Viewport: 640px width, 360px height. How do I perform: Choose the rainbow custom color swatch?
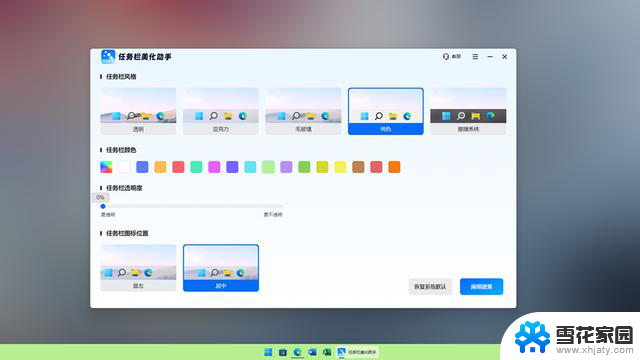(106, 167)
